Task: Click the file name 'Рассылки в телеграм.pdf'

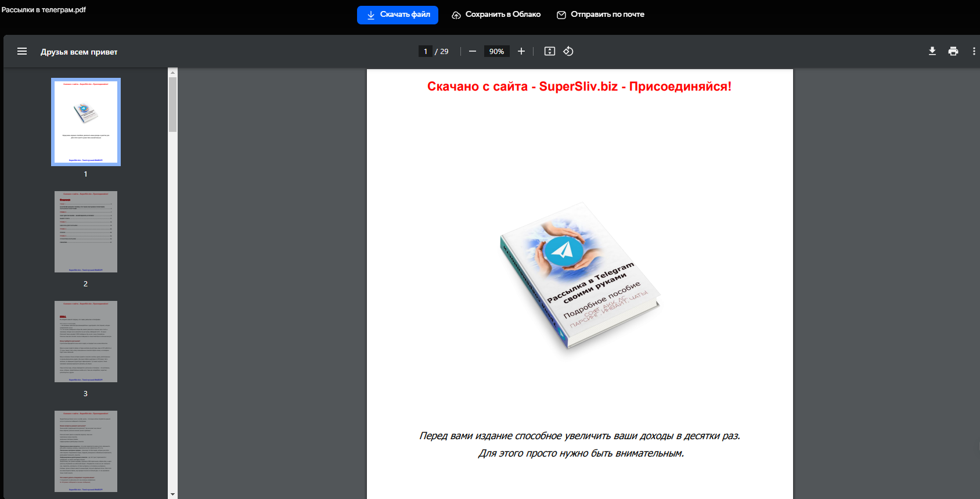Action: click(x=44, y=10)
